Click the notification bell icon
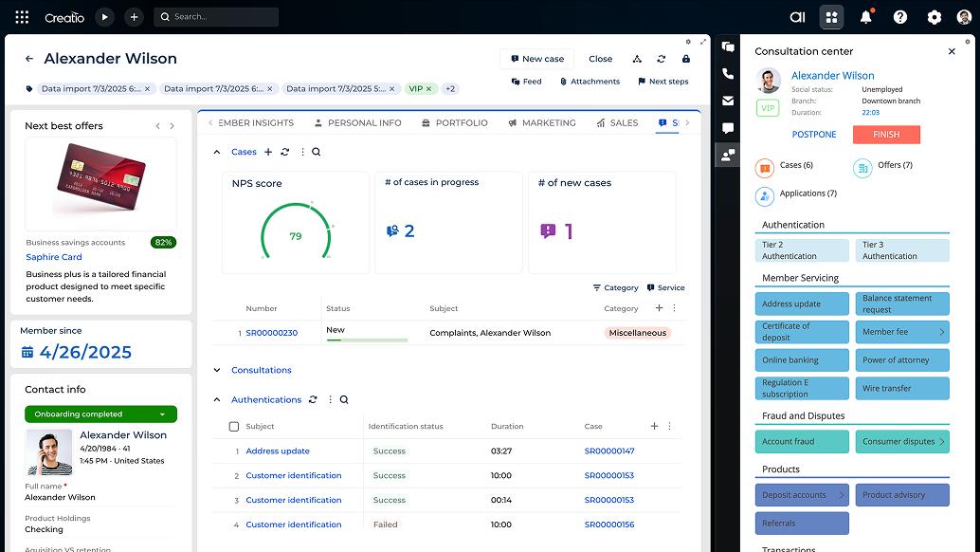Screen dimensions: 980x552 click(x=865, y=16)
